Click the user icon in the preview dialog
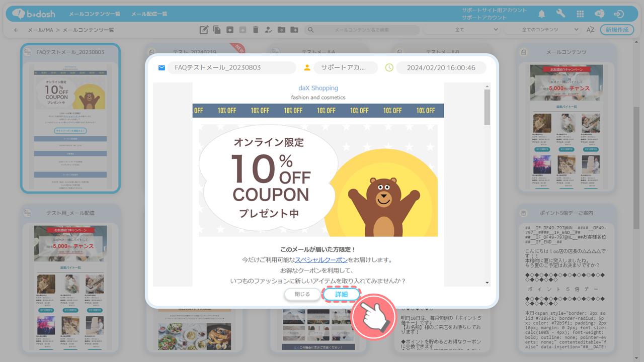This screenshot has height=362, width=644. coord(307,67)
